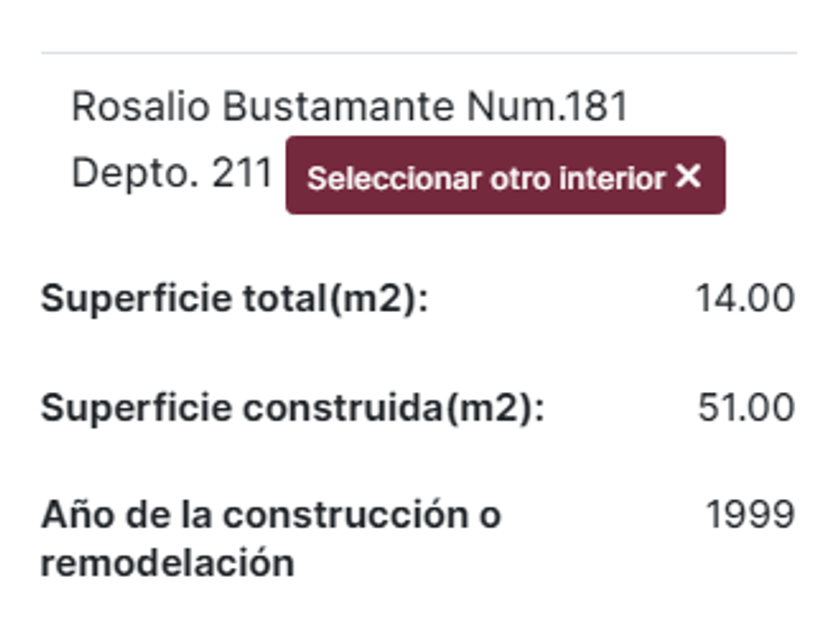Click the X icon on the maroon button
The width and height of the screenshot is (840, 630).
tap(688, 177)
